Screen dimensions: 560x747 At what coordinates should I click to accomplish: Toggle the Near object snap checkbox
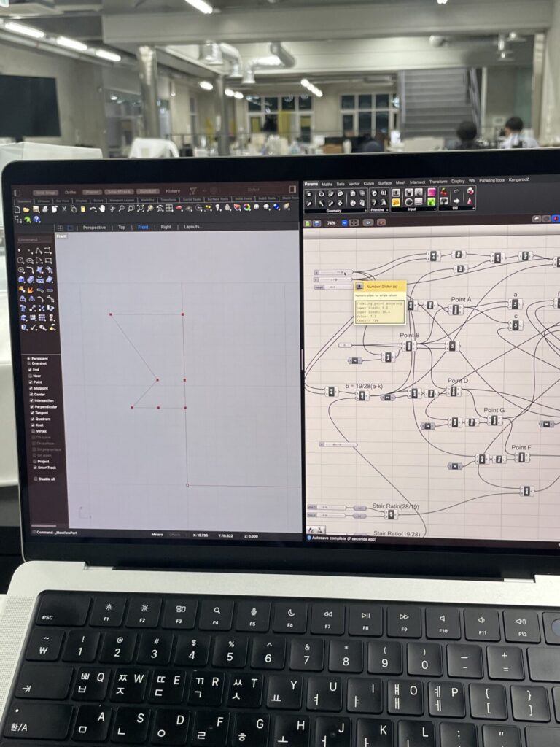pos(29,376)
